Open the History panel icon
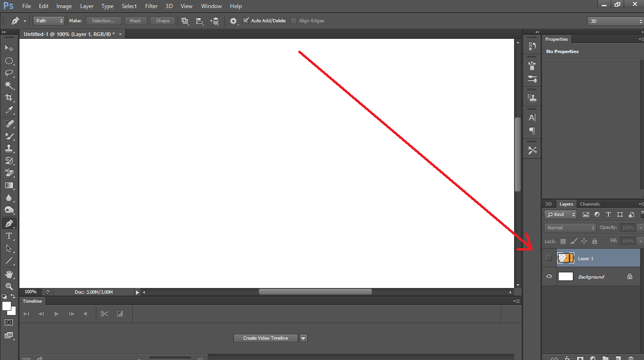The width and height of the screenshot is (644, 360). [x=532, y=46]
